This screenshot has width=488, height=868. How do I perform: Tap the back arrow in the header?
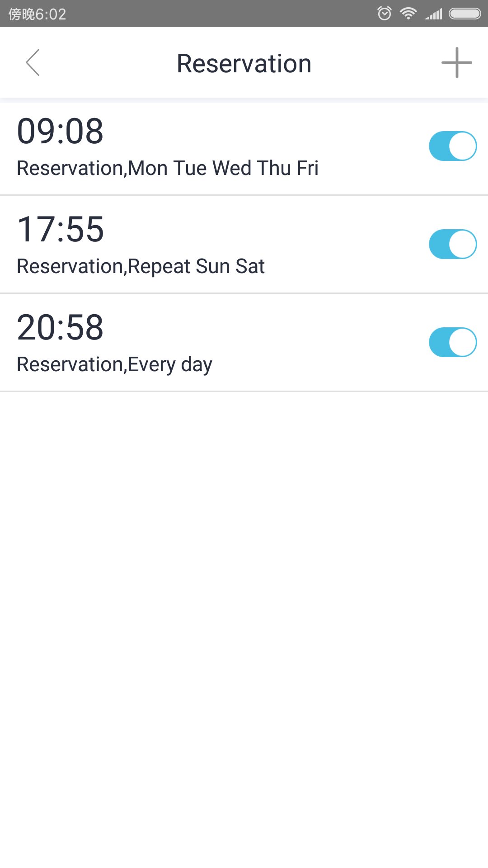click(33, 62)
